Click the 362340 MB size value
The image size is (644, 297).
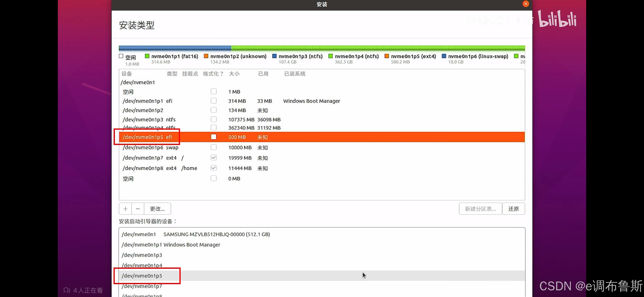tap(241, 128)
